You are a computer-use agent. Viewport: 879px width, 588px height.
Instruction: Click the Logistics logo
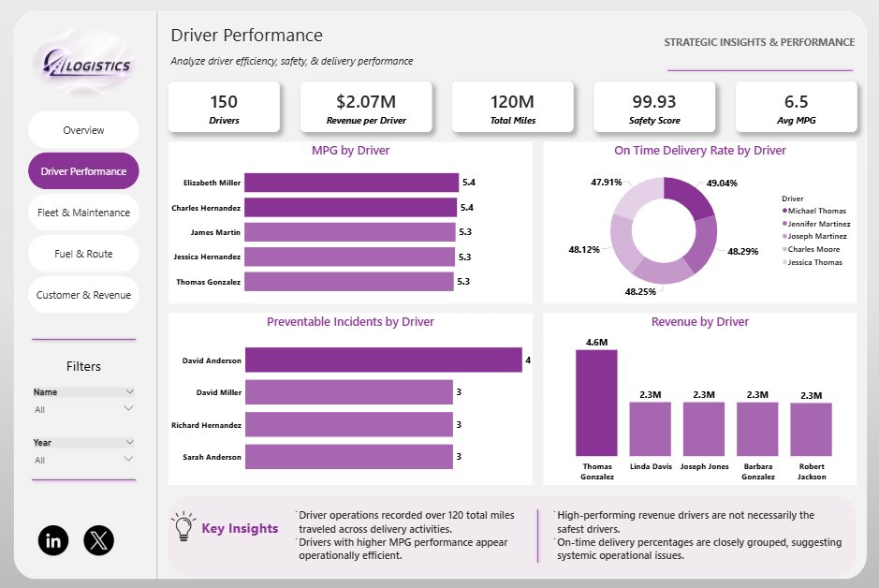[85, 64]
